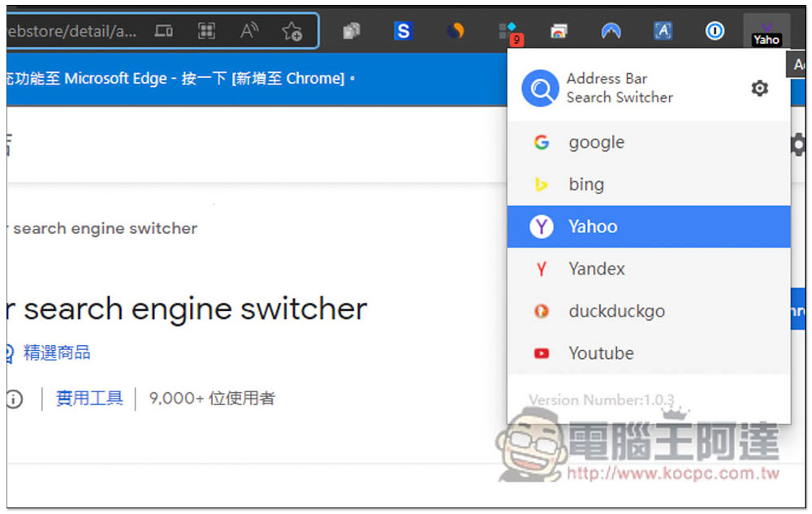Click the Google G logo icon
The image size is (812, 514).
pos(541,142)
